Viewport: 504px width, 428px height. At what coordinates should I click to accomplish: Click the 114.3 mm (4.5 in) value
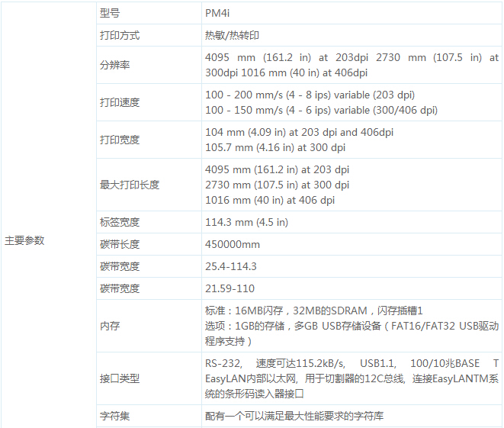point(247,222)
